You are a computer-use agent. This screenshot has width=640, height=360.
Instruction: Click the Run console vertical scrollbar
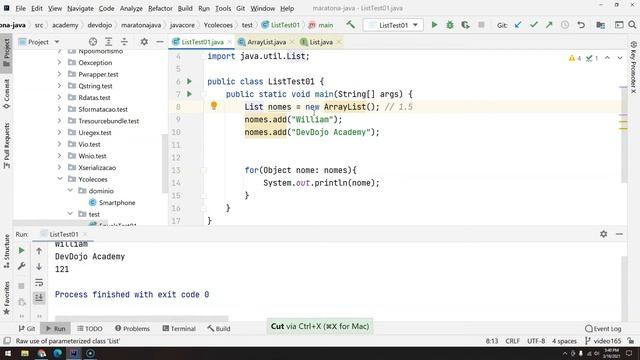623,289
